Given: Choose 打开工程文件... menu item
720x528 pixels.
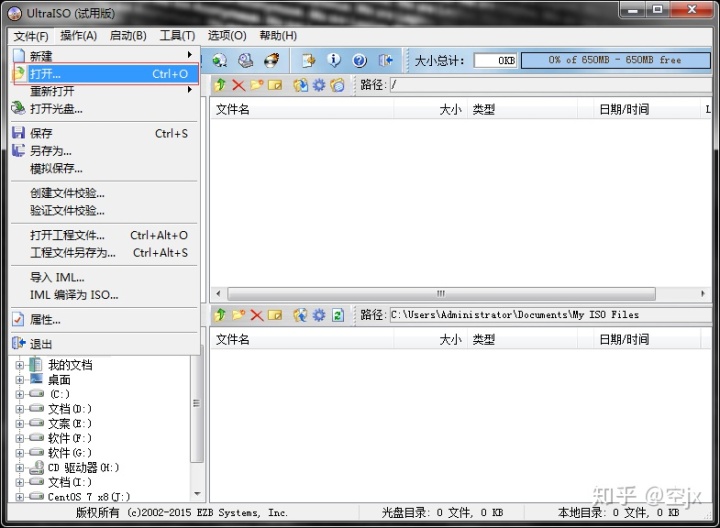Looking at the screenshot, I should click(106, 235).
